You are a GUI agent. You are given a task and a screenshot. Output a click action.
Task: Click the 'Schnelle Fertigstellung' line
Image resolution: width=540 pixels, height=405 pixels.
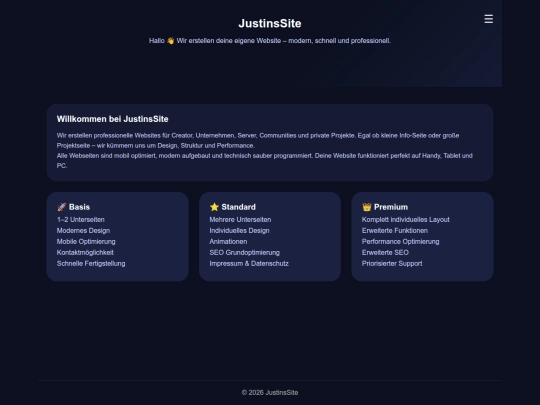pyautogui.click(x=91, y=263)
